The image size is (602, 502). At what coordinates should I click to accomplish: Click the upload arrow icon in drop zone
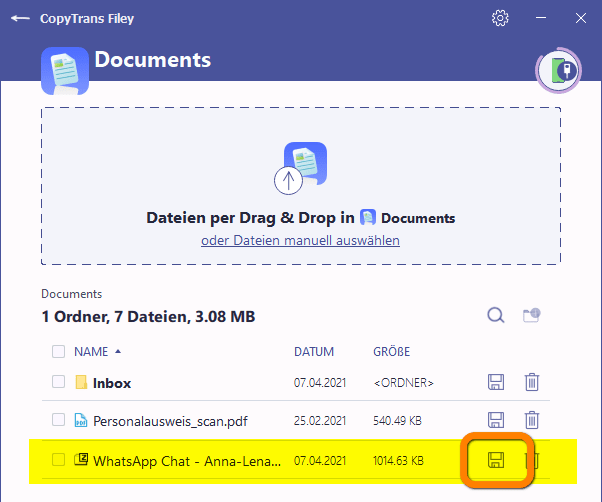(288, 180)
